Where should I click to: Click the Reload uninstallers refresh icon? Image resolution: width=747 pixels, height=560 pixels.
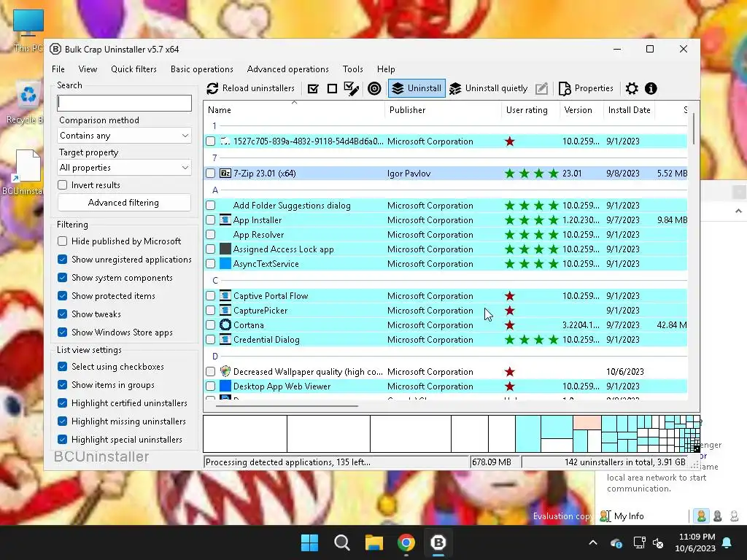pos(212,88)
